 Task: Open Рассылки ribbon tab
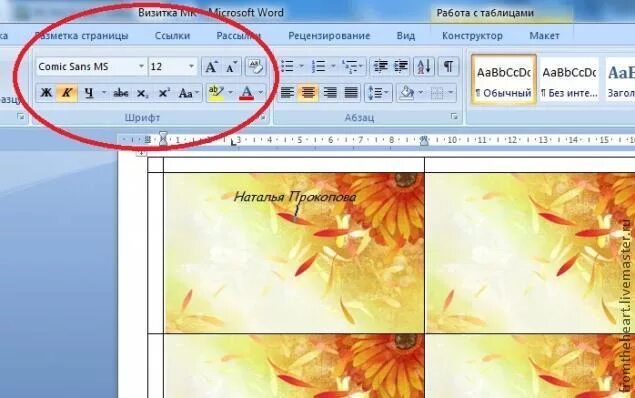pos(239,36)
